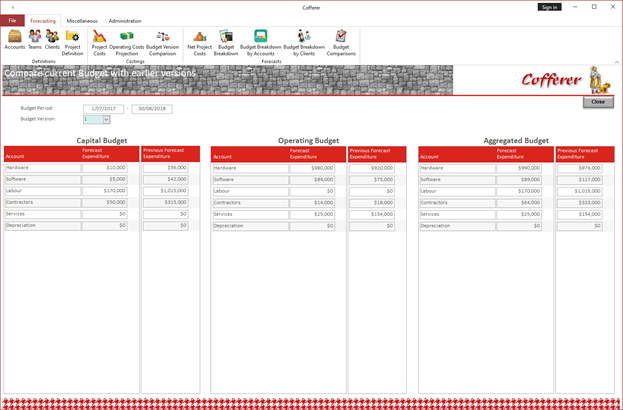Select Aggregated Budget Depreciation account cell
Image resolution: width=623 pixels, height=410 pixels.
click(x=458, y=226)
